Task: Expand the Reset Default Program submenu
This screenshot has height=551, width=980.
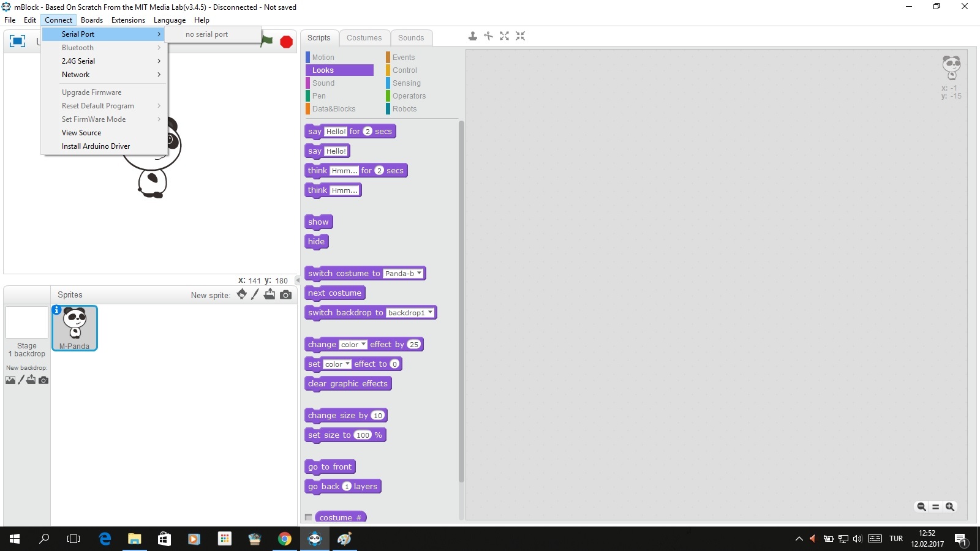Action: point(104,106)
